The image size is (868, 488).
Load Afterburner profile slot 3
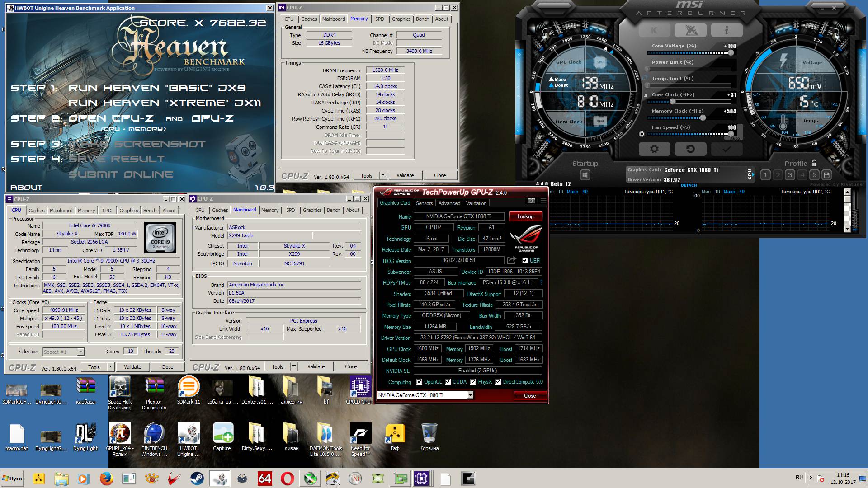coord(790,175)
